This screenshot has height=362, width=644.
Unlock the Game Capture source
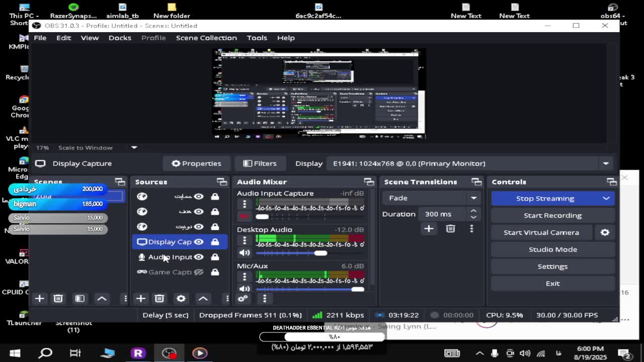pos(215,272)
